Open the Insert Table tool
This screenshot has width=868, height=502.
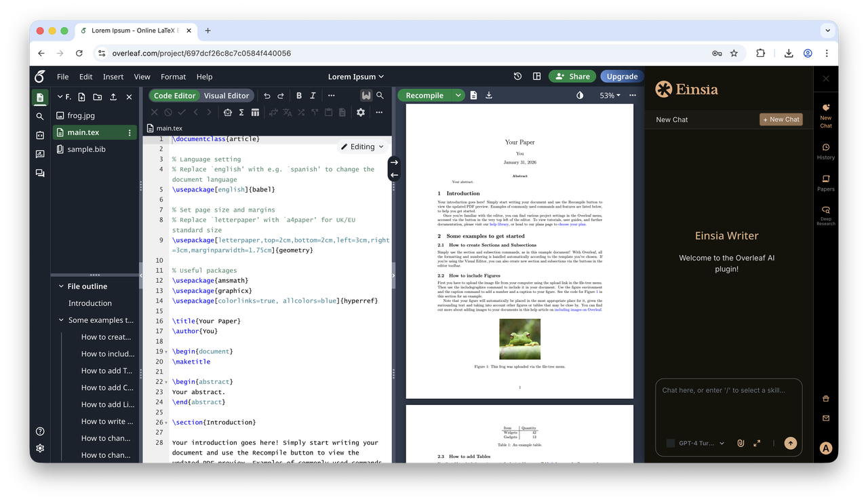click(255, 112)
